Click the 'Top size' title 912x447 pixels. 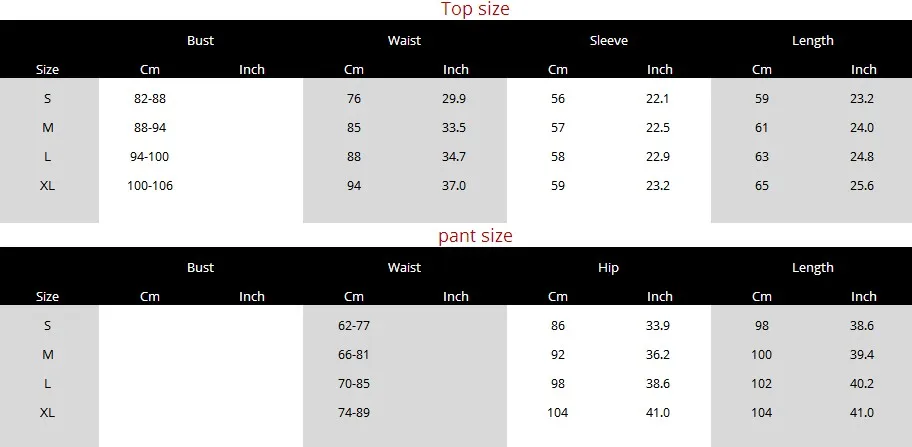(x=475, y=9)
